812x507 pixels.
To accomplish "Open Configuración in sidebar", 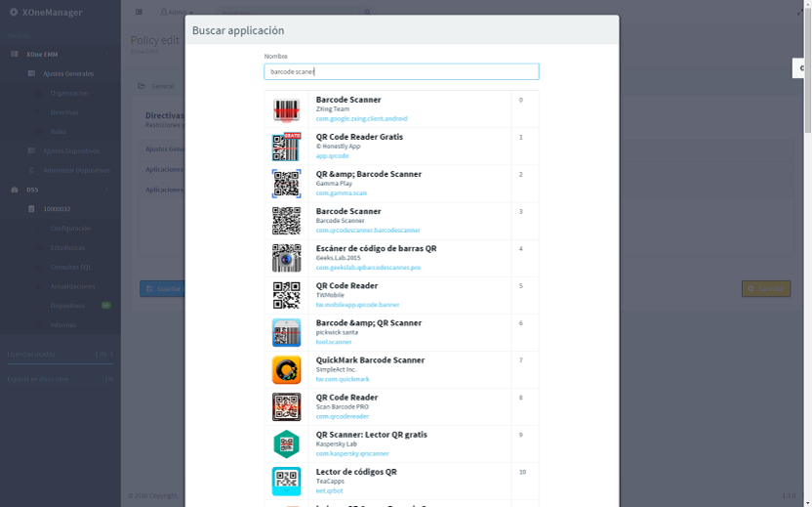I will pyautogui.click(x=70, y=228).
